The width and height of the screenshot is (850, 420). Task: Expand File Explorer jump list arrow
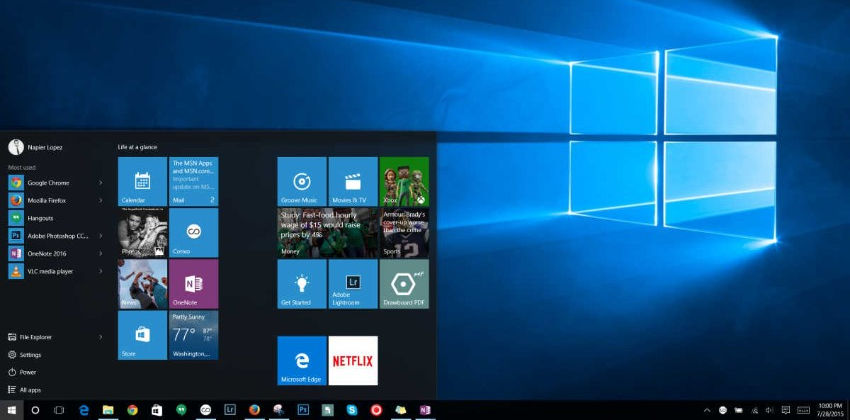(x=100, y=337)
